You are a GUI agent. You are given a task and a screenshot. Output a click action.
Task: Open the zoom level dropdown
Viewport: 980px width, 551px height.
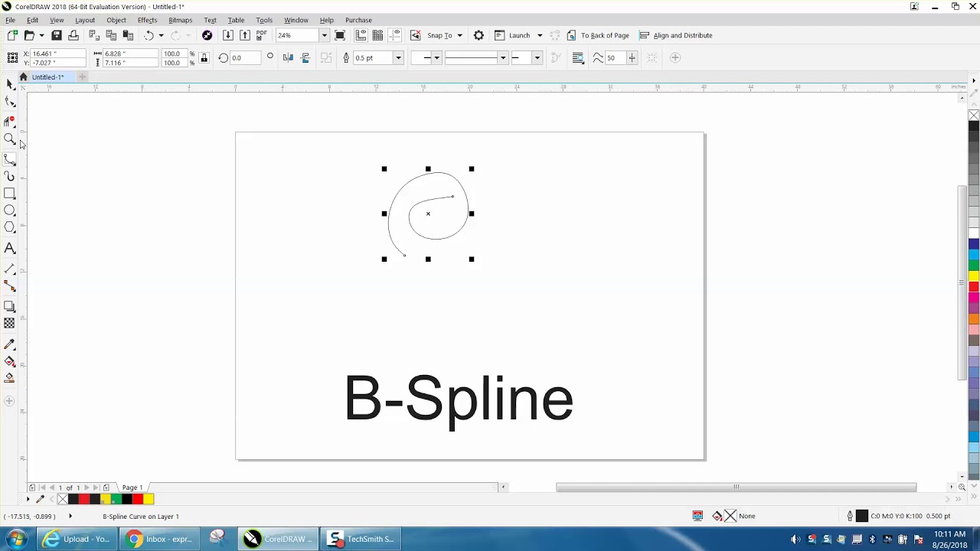[324, 35]
